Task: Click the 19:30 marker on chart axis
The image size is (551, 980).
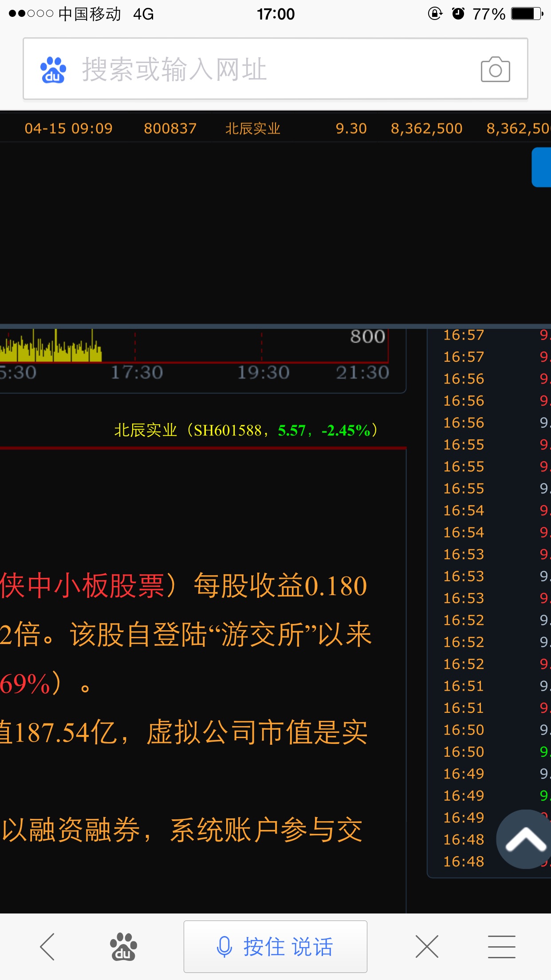Action: (x=263, y=372)
